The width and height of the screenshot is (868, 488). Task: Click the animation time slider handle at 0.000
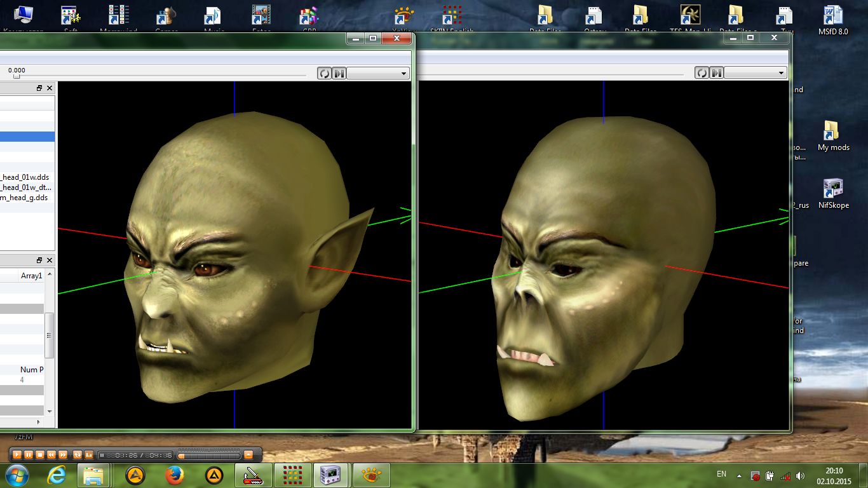(17, 76)
